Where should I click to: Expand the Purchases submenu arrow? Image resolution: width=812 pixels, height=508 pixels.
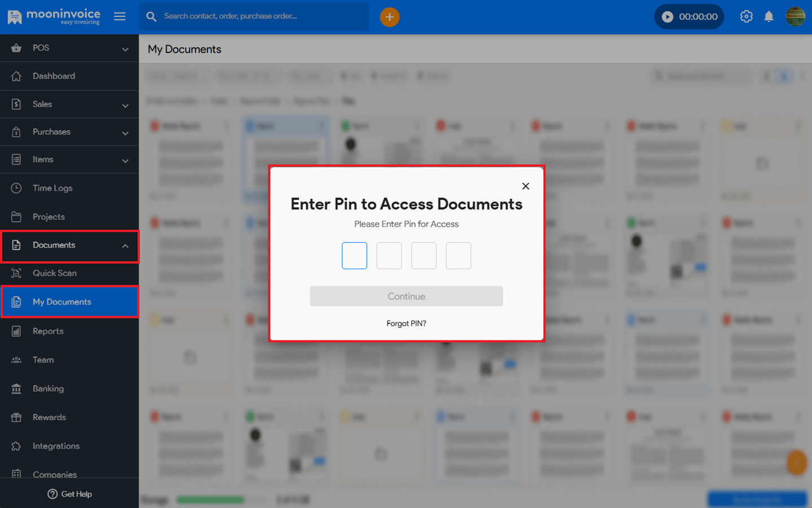point(125,133)
